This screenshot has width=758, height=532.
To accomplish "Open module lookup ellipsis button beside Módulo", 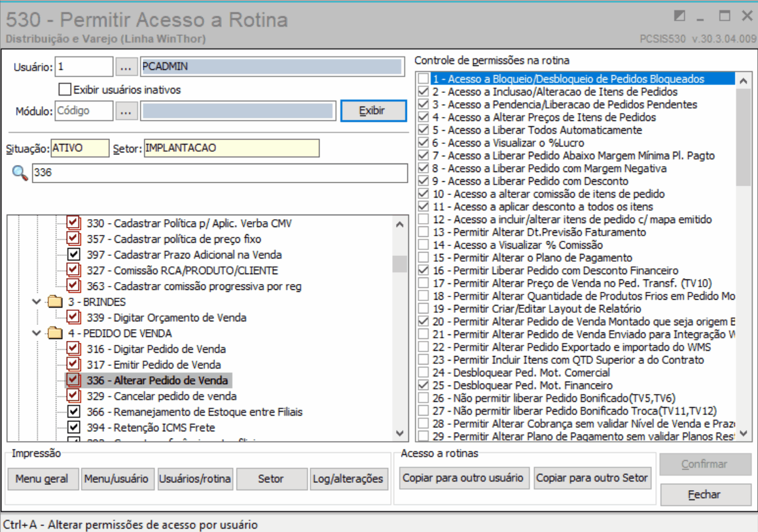I will coord(126,111).
